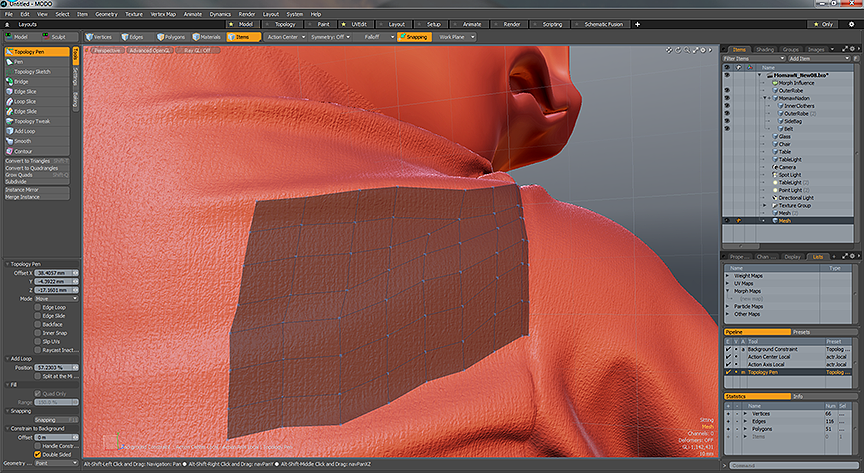Hide the InnerClothers item
The height and width of the screenshot is (473, 864).
tap(727, 106)
